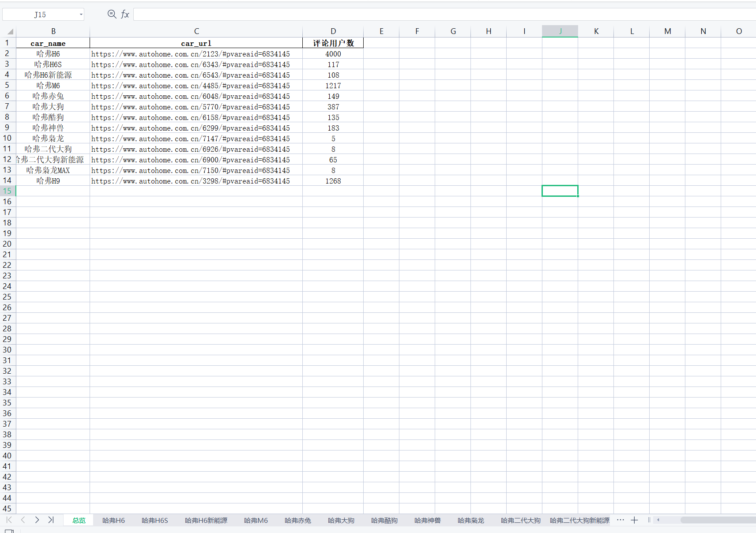Click the zoom magnifier icon beside fx
The width and height of the screenshot is (756, 533).
[x=112, y=14]
